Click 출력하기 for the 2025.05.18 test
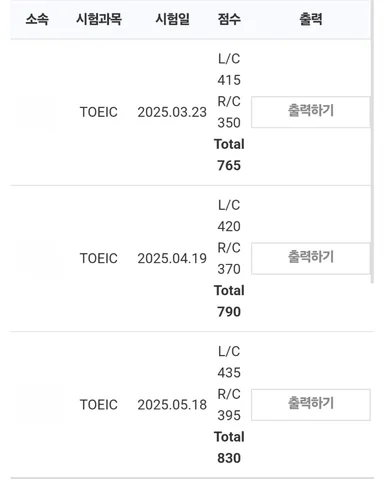Screen dimensions: 384x480 click(311, 404)
